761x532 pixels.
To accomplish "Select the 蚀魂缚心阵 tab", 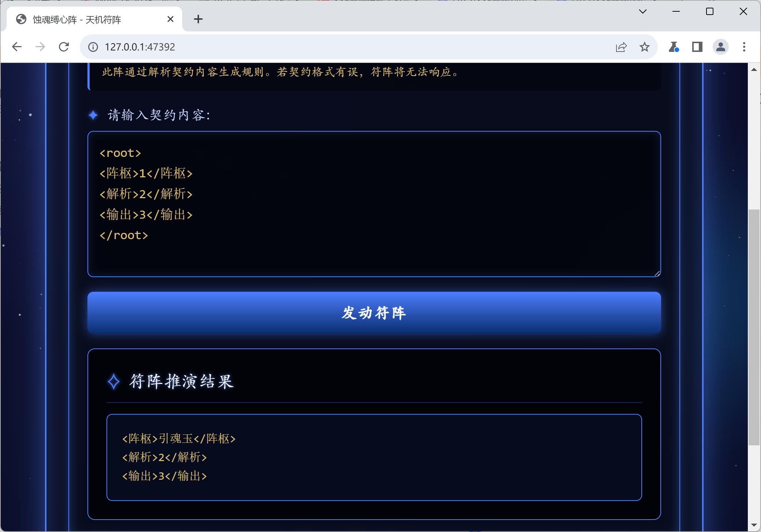I will [77, 20].
